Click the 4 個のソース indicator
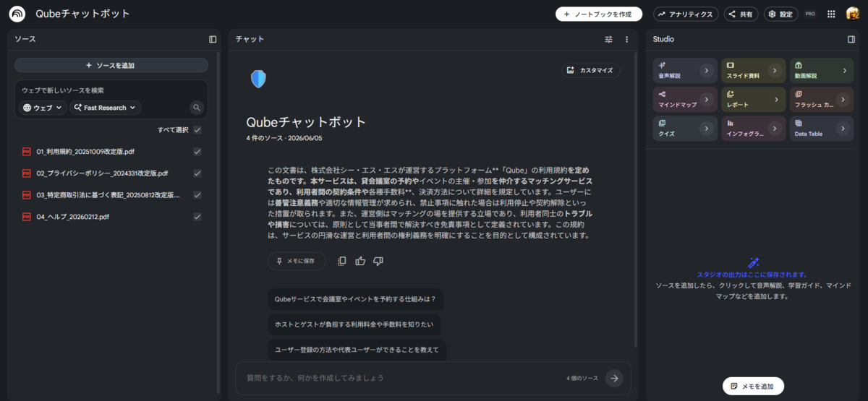 click(x=582, y=378)
